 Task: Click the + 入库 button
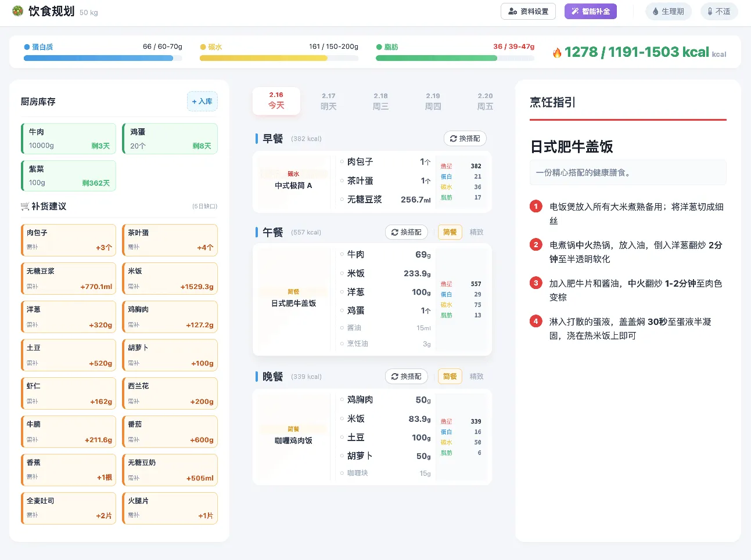click(202, 102)
